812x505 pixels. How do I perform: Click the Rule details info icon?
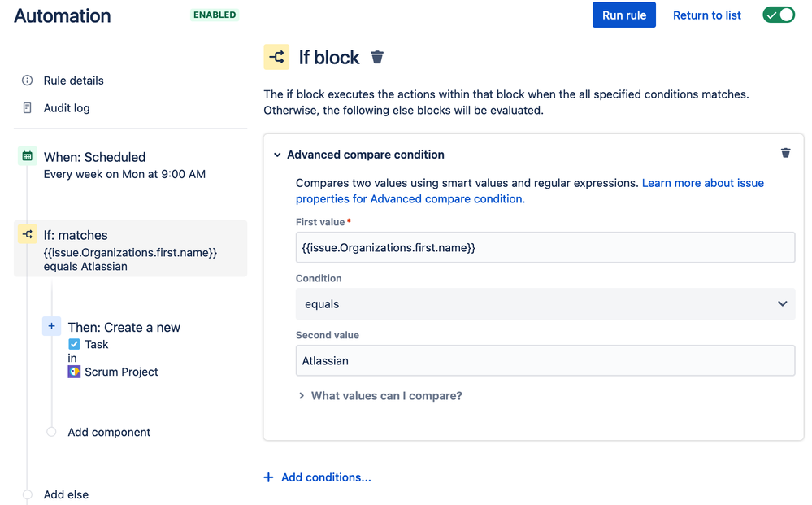[27, 81]
